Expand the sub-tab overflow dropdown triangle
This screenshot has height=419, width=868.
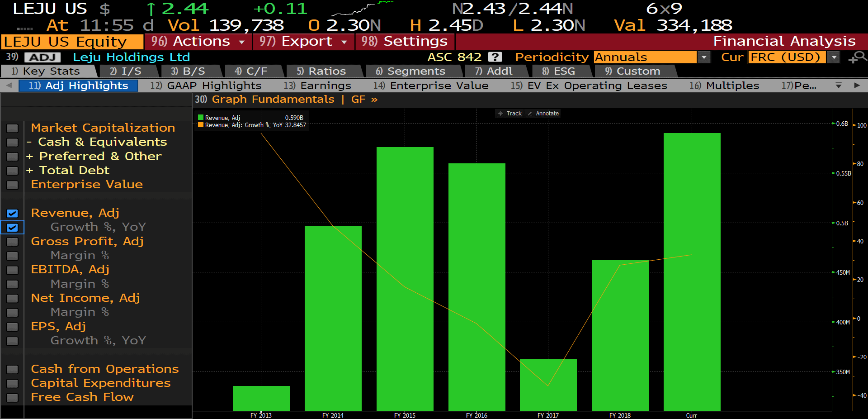839,86
